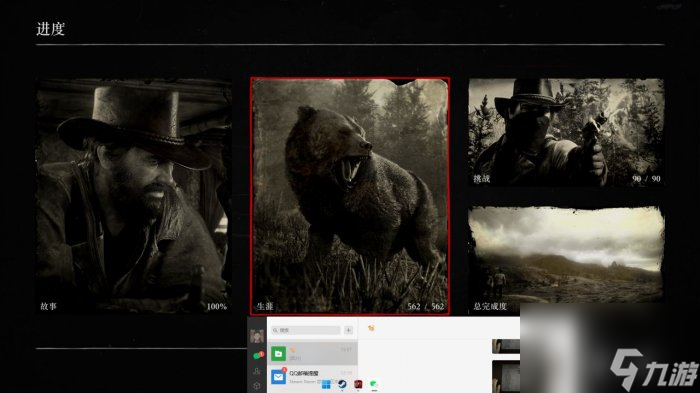
Task: Click the 进度 page heading
Action: point(50,29)
